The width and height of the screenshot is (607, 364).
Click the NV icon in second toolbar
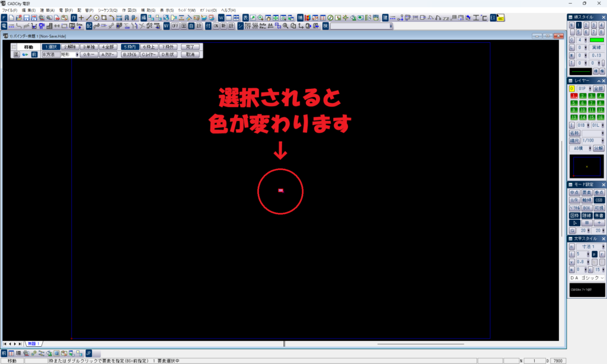click(x=166, y=26)
